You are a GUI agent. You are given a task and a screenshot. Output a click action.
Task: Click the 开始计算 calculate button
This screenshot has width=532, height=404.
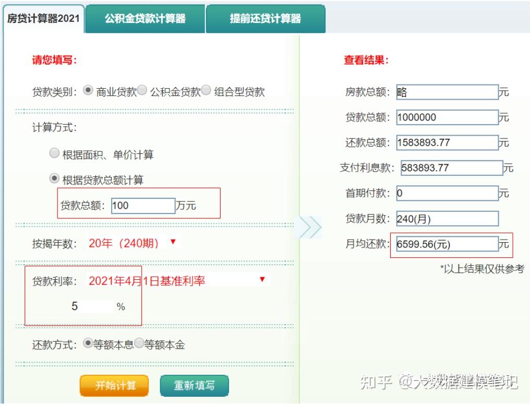114,385
